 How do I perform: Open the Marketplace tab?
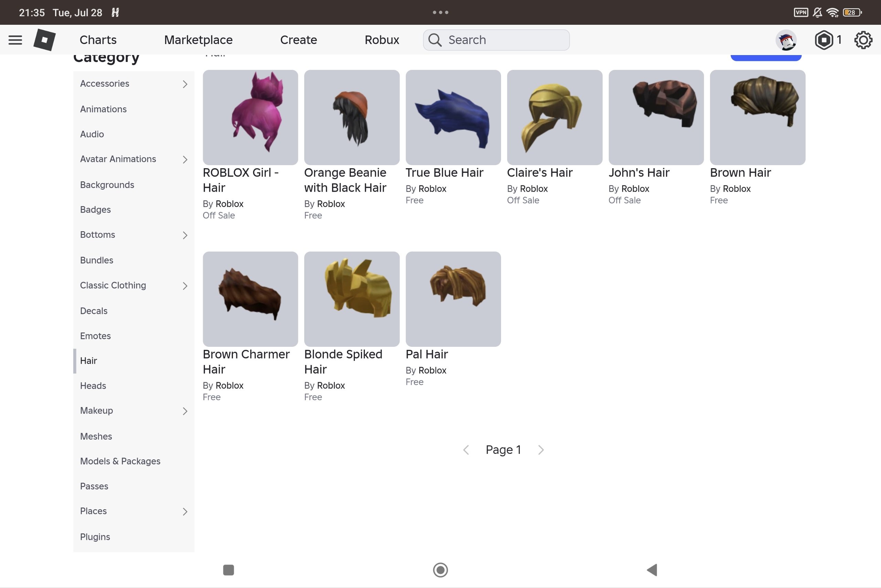pos(199,40)
